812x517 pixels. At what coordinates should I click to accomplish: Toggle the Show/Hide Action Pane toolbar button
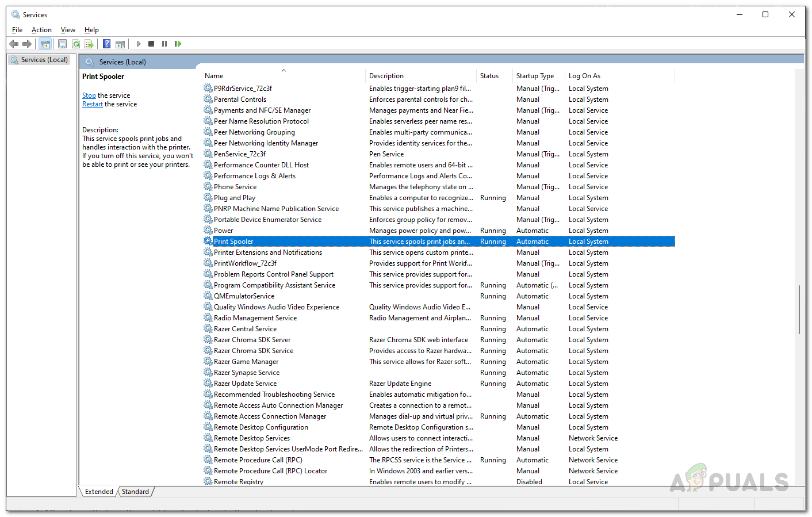pyautogui.click(x=120, y=44)
